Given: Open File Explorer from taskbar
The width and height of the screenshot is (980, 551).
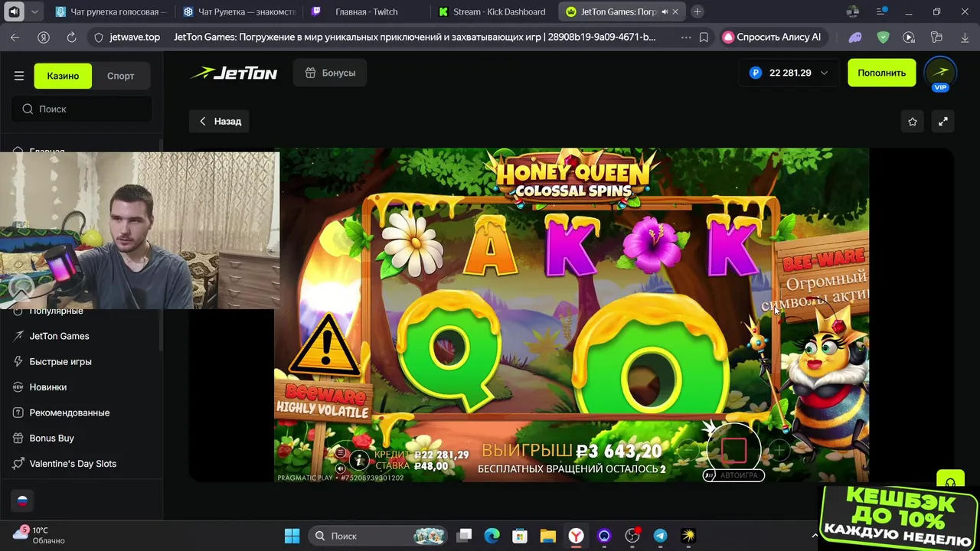Looking at the screenshot, I should point(547,536).
